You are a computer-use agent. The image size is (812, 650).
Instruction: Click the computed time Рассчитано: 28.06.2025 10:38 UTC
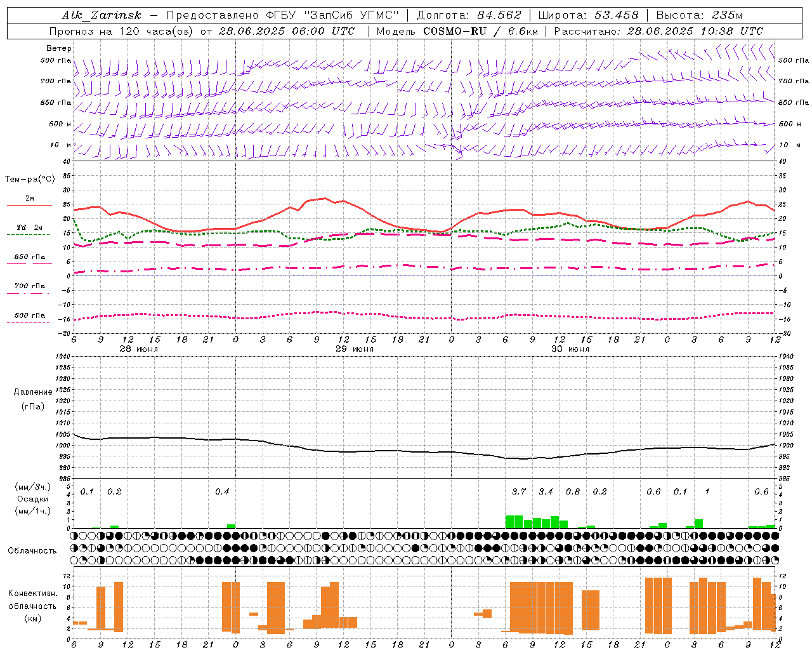(x=658, y=31)
